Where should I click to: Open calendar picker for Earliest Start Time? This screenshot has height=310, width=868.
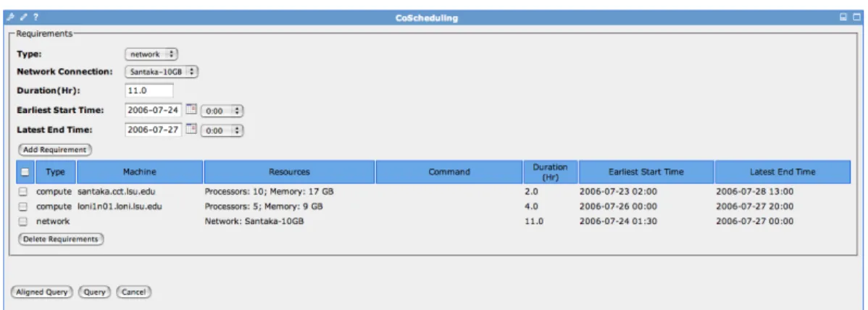click(x=191, y=109)
